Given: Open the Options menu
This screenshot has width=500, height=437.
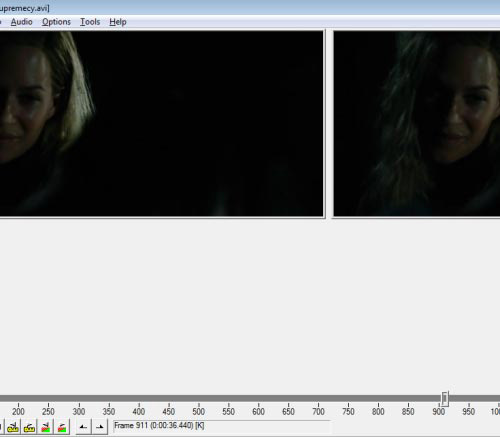Looking at the screenshot, I should coord(56,22).
